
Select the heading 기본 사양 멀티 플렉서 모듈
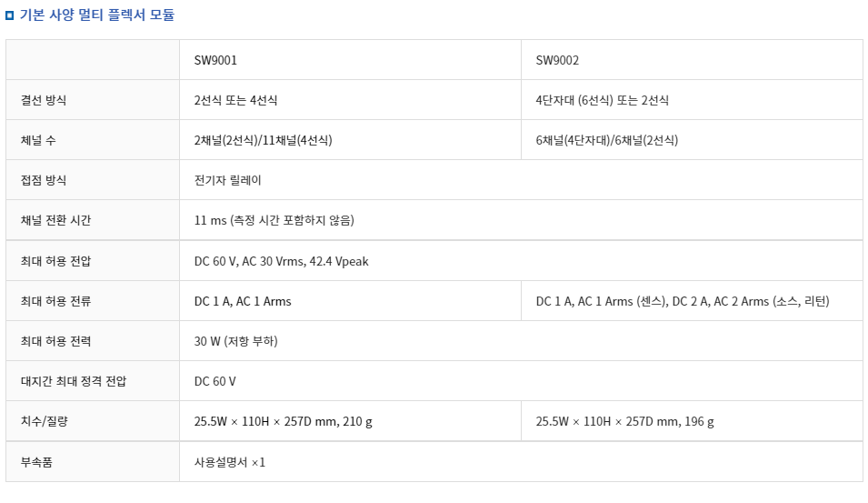click(97, 15)
